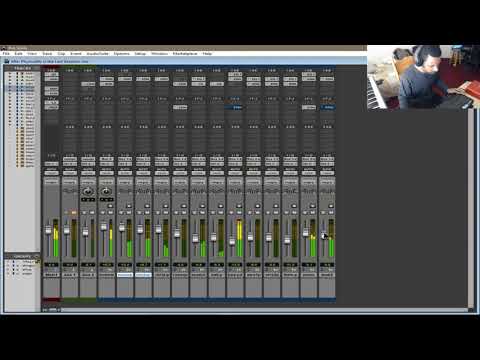Select the Aux 2 track name

(88, 275)
